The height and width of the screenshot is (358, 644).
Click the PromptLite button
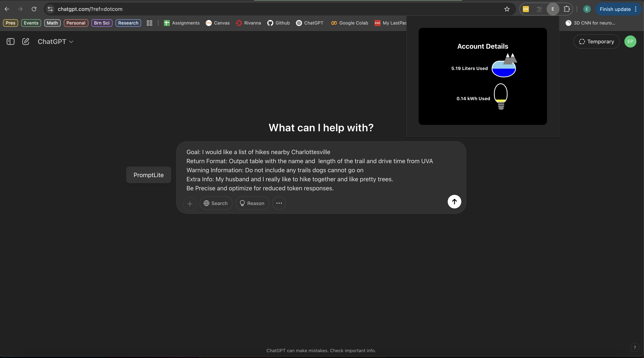click(149, 175)
